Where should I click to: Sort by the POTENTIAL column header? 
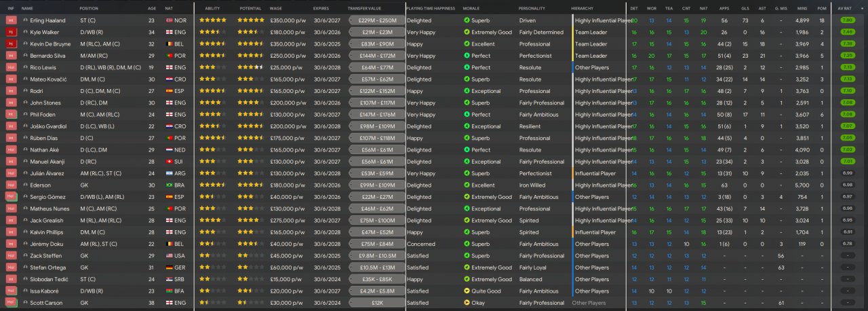[250, 7]
